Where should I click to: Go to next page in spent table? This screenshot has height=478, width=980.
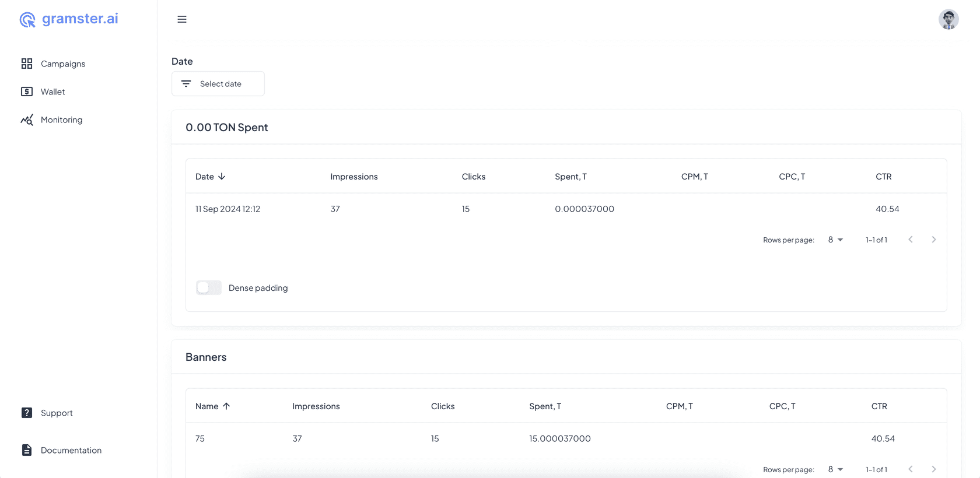[933, 240]
